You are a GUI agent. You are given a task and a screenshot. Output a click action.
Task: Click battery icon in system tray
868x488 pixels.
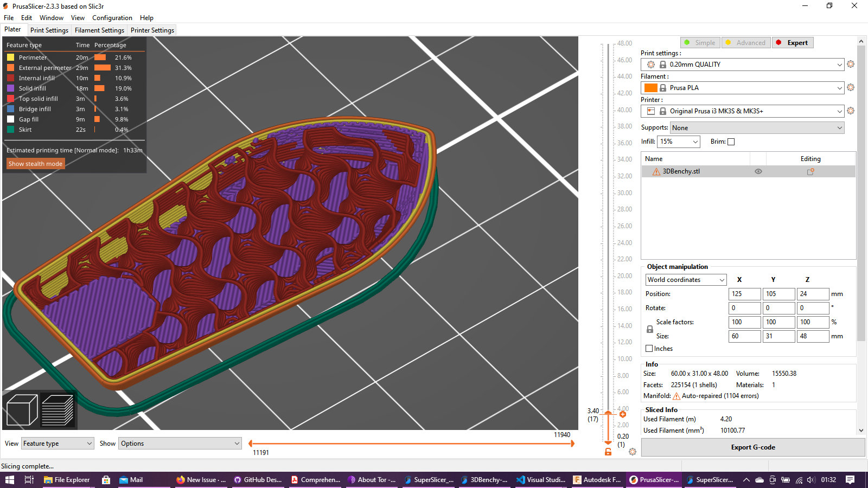pos(786,480)
